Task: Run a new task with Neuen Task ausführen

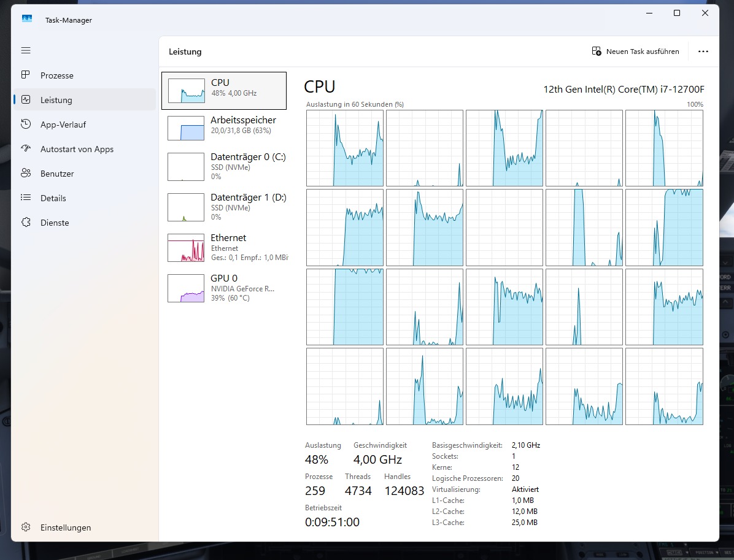Action: click(x=636, y=52)
